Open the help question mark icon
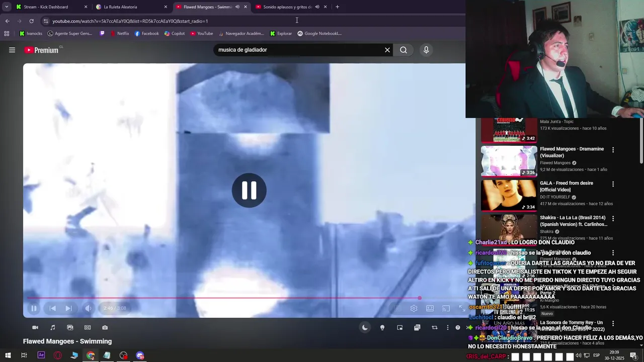644x362 pixels. tap(458, 327)
